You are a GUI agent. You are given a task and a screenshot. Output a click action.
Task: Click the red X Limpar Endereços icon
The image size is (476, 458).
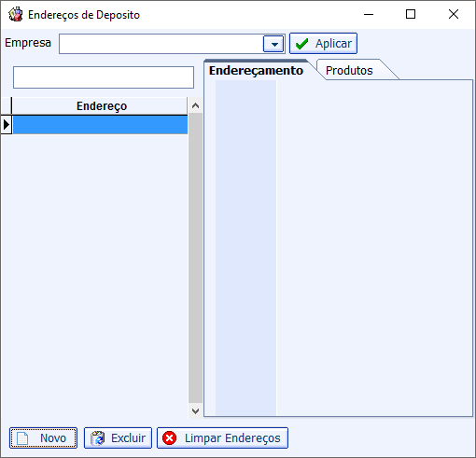pos(170,438)
